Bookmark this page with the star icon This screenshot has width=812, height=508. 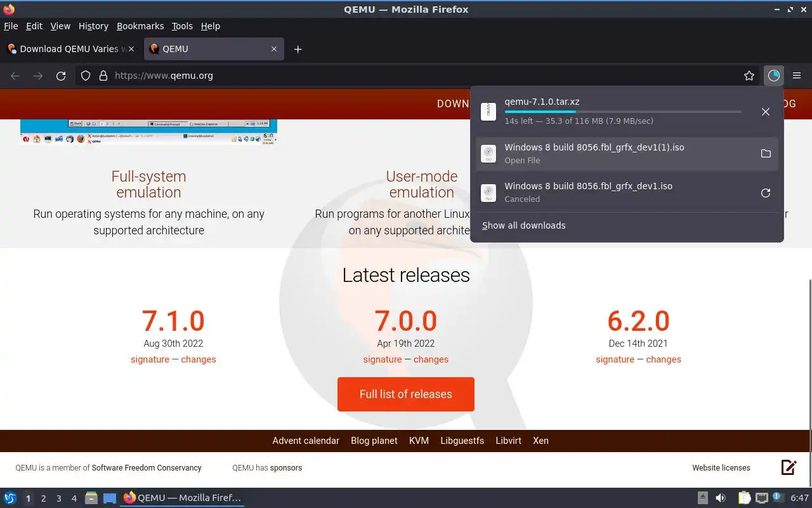[x=749, y=76]
